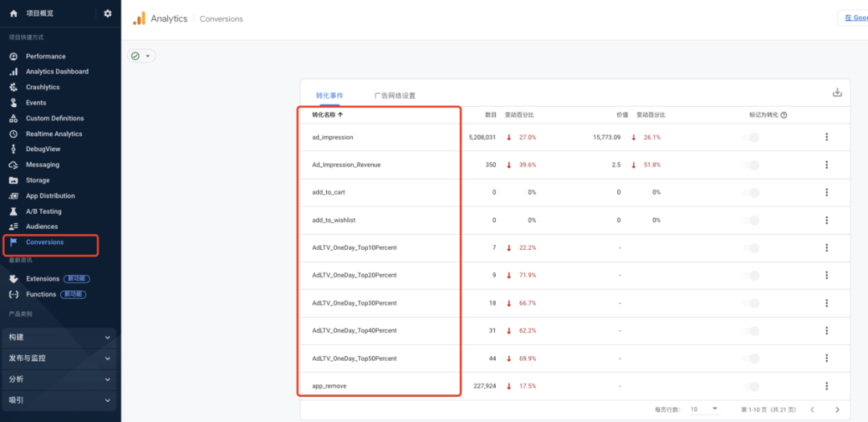The width and height of the screenshot is (868, 422).
Task: Click the Events touch icon in sidebar
Action: (x=14, y=102)
